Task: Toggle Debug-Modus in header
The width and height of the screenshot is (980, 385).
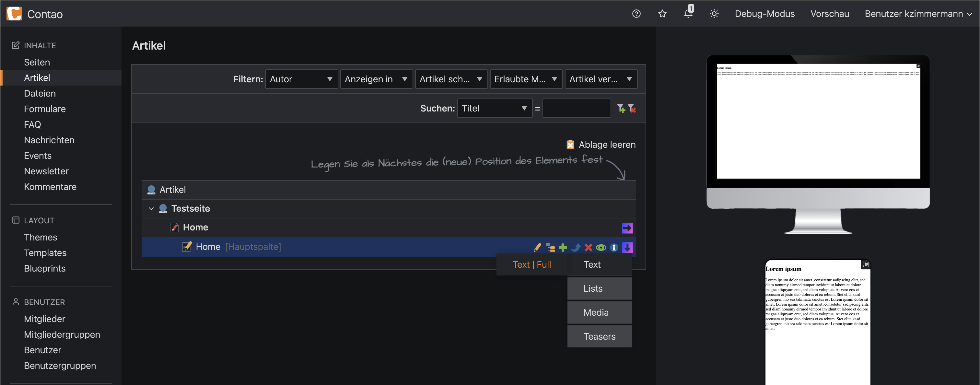Action: pos(764,14)
